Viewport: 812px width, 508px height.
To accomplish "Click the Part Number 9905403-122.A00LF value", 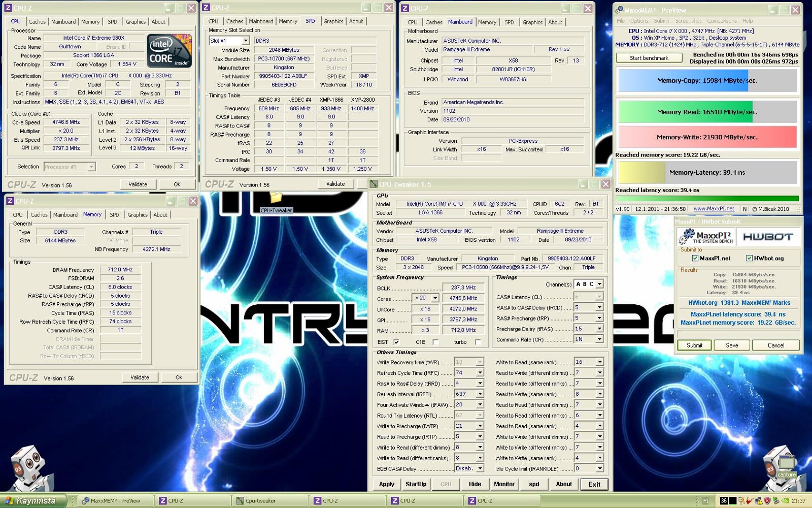I will click(283, 76).
